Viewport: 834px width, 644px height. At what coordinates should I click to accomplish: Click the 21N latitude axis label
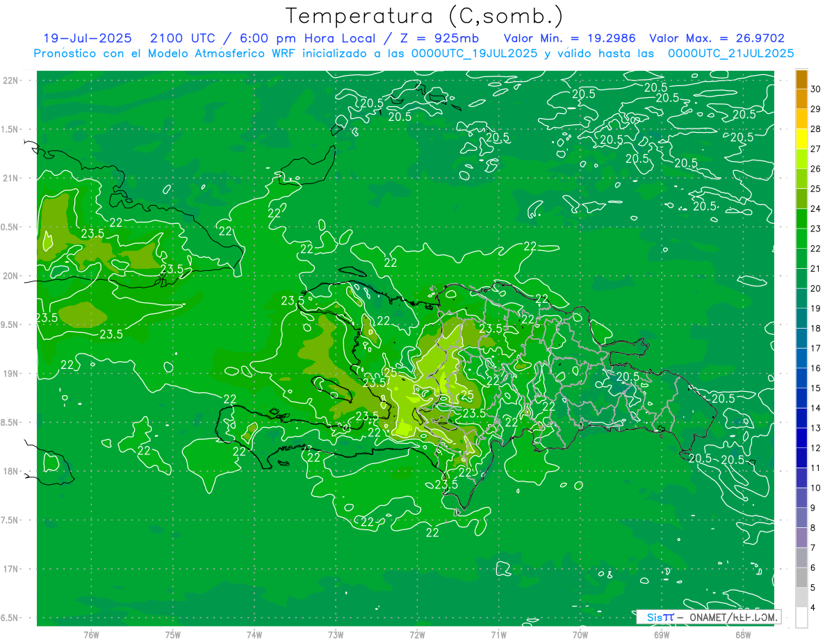point(11,178)
